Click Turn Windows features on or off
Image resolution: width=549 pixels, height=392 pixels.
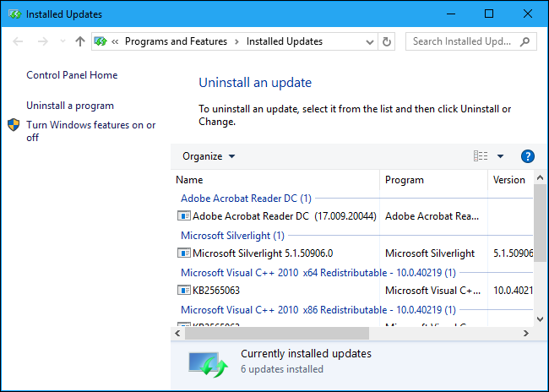coord(90,131)
